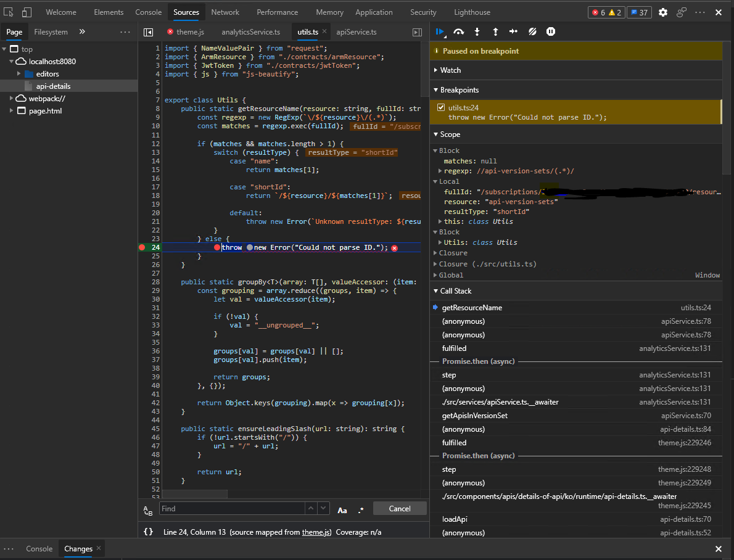The height and width of the screenshot is (560, 734).
Task: Open navigator pane three-dot options
Action: tap(125, 32)
